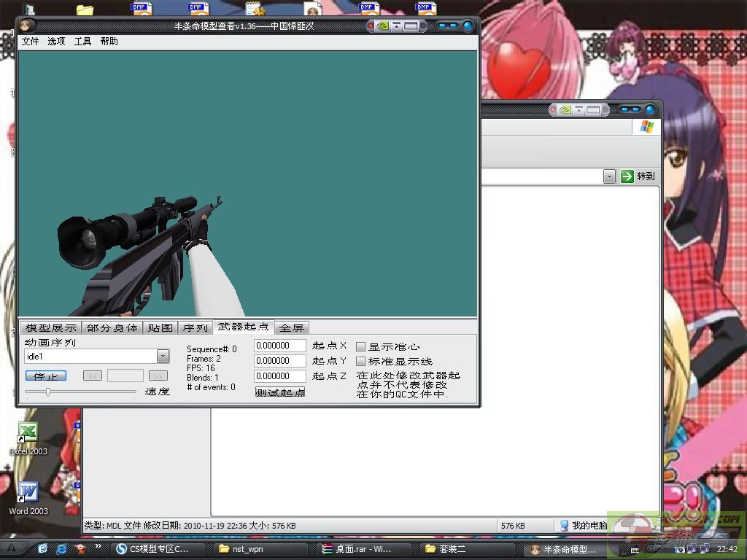The image size is (747, 560).
Task: Open the 工具 menu
Action: coord(83,42)
